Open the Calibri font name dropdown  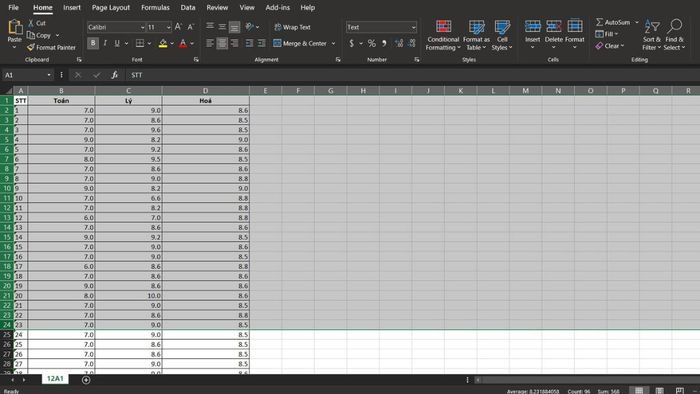click(x=142, y=27)
